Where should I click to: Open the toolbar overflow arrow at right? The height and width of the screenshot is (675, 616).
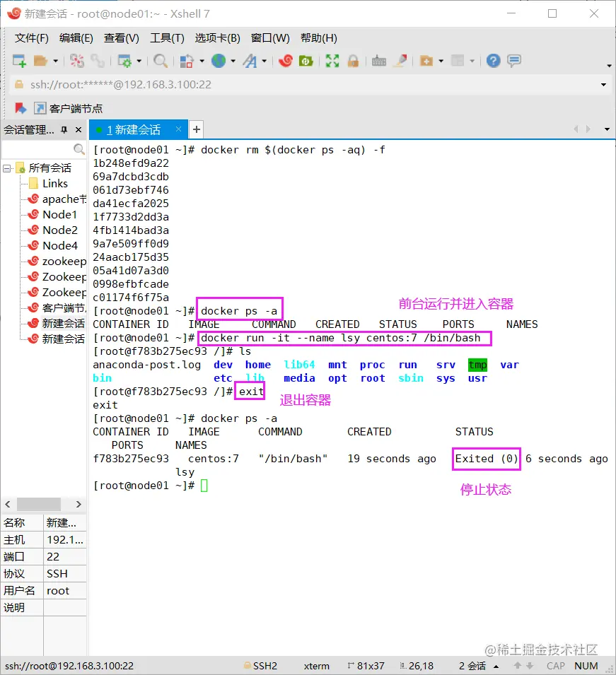[x=609, y=66]
